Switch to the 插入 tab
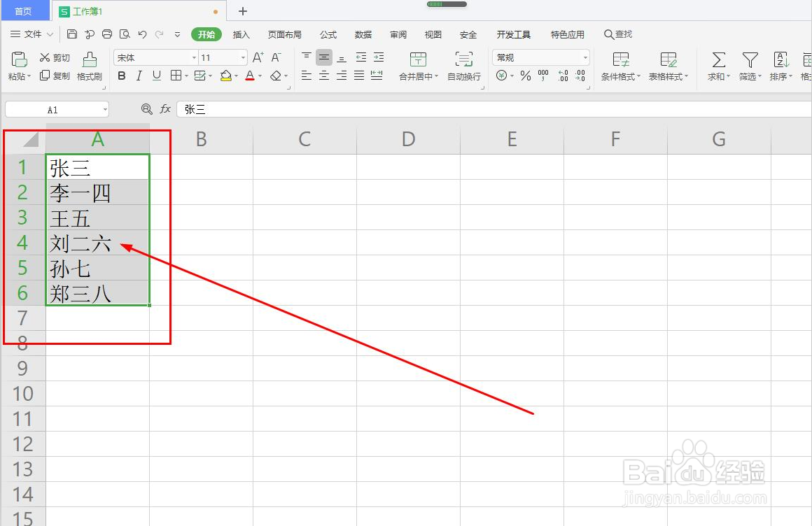This screenshot has width=812, height=526. [x=241, y=35]
